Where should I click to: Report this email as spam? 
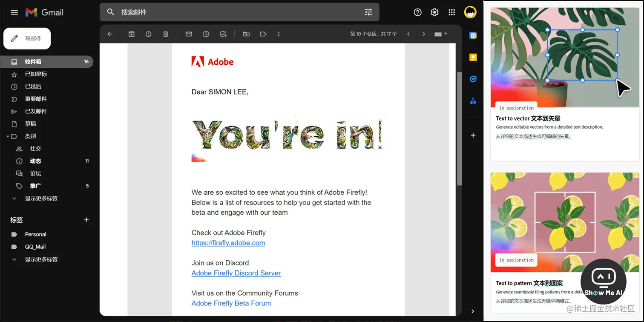149,34
